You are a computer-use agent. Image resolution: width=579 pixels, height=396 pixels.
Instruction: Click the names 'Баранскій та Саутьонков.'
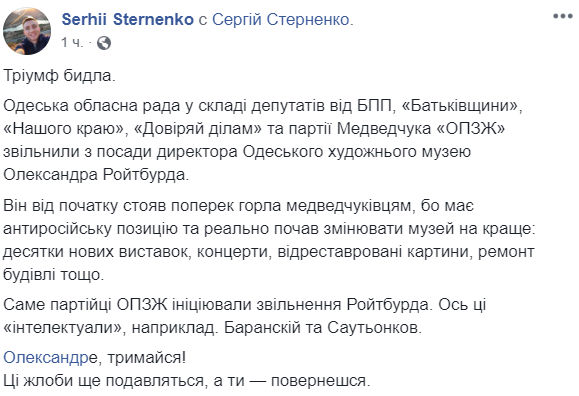323,328
